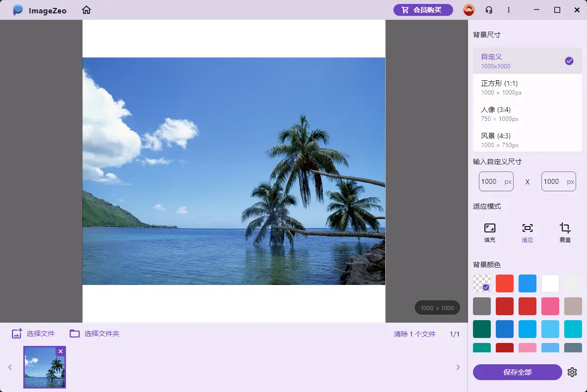Select the 适应 fit mode icon
The width and height of the screenshot is (587, 392).
(x=528, y=232)
